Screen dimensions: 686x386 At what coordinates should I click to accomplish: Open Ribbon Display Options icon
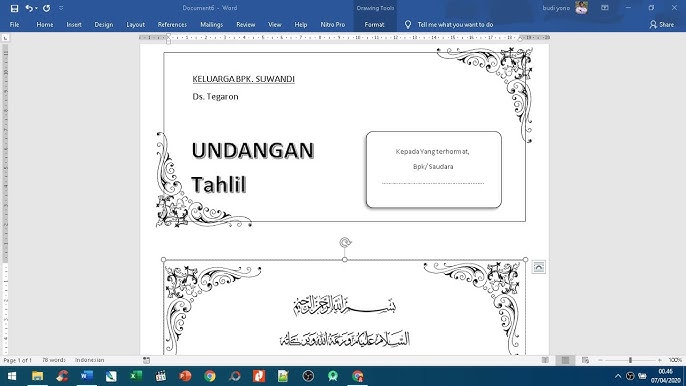[x=605, y=8]
